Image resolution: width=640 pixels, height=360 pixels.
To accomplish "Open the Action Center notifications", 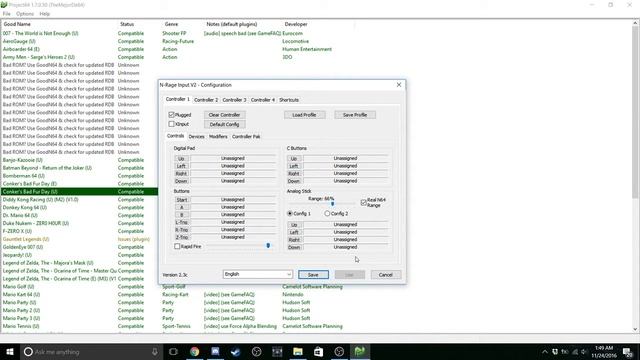I will [x=628, y=351].
